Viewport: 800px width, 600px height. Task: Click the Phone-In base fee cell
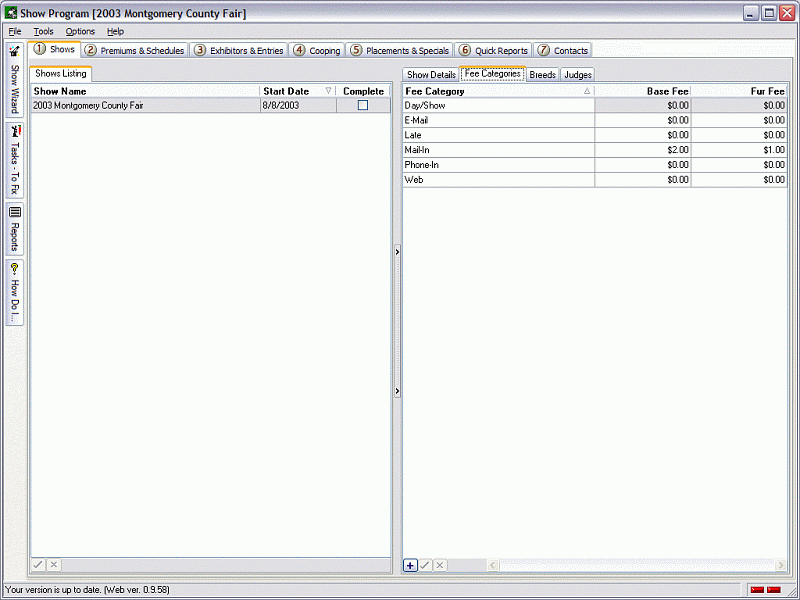(643, 165)
